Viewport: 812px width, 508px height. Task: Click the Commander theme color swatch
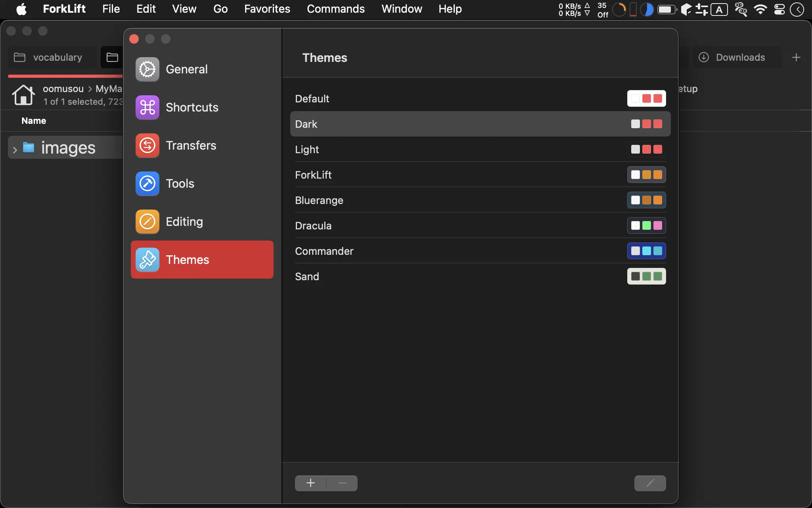646,251
